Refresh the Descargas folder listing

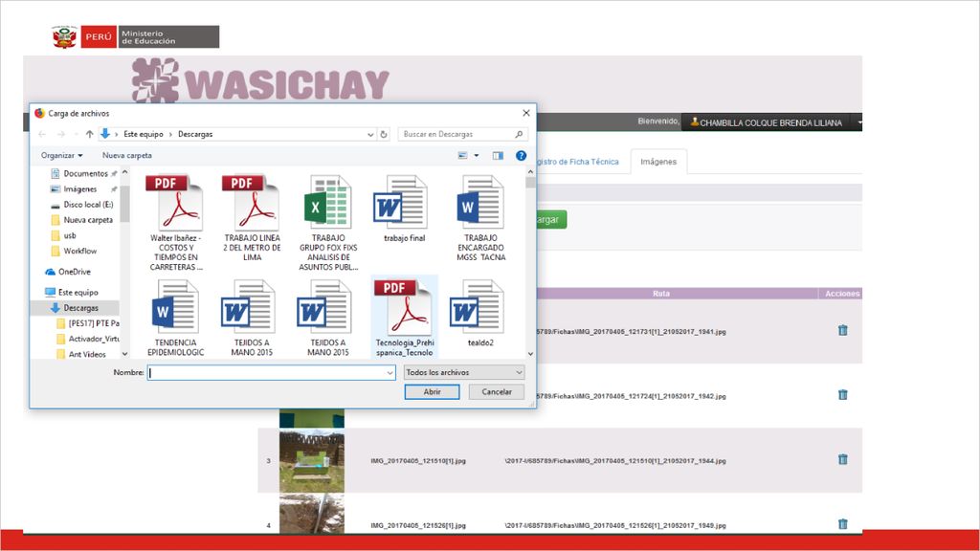click(x=384, y=134)
